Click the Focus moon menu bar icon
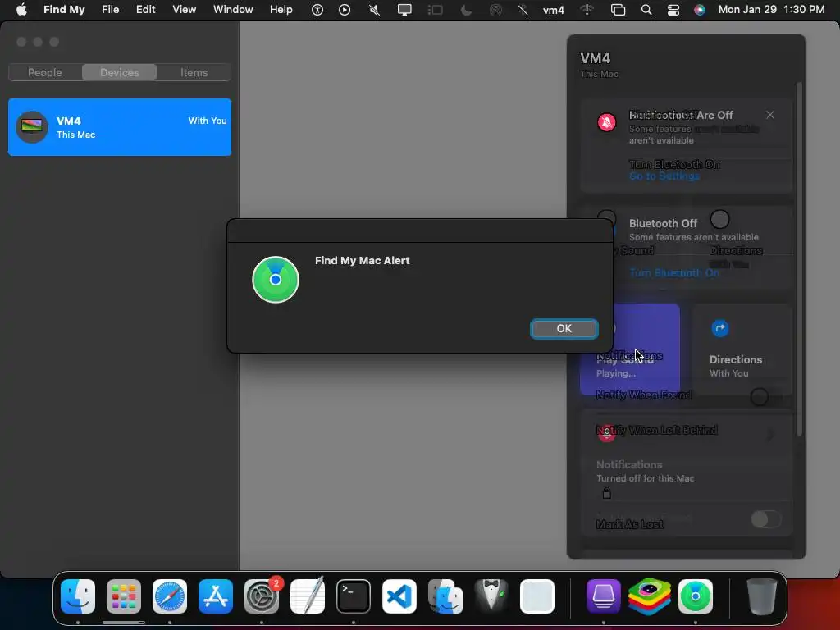840x630 pixels. [x=466, y=10]
